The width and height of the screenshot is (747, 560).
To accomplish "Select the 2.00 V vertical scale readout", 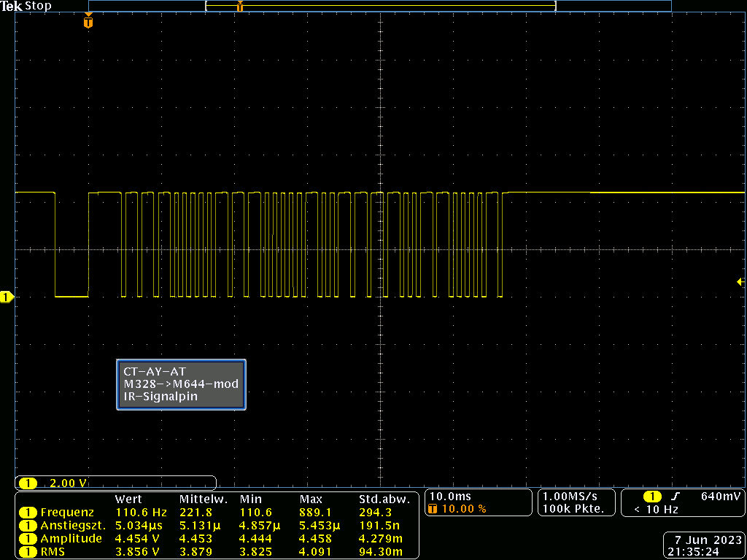I will pos(68,483).
